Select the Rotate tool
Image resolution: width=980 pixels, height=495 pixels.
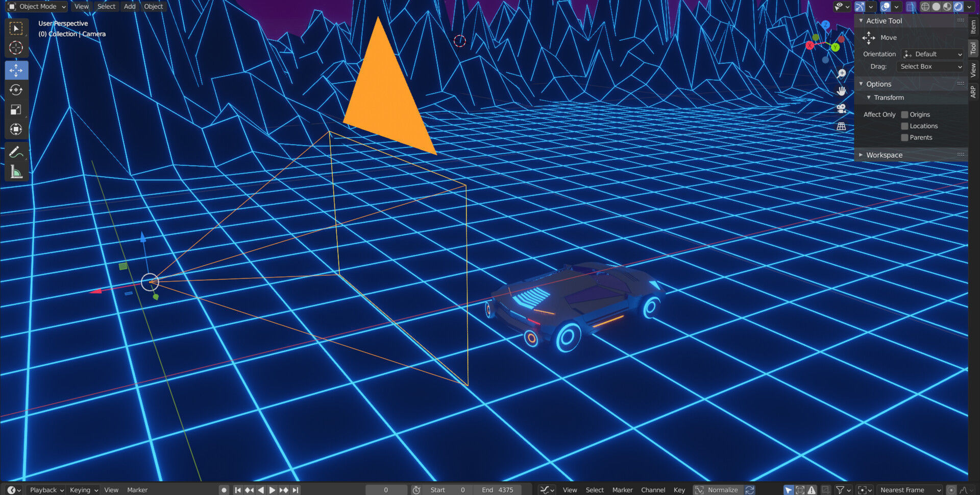pyautogui.click(x=16, y=89)
